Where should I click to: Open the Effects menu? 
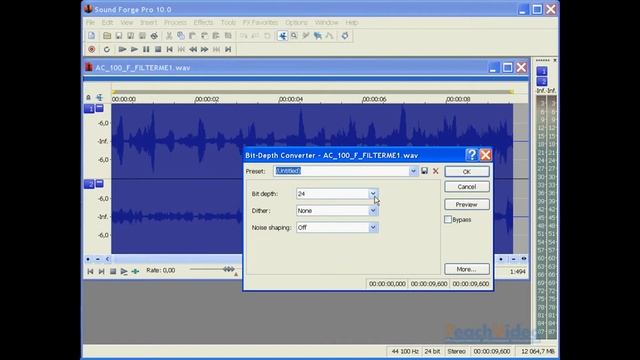[203, 22]
